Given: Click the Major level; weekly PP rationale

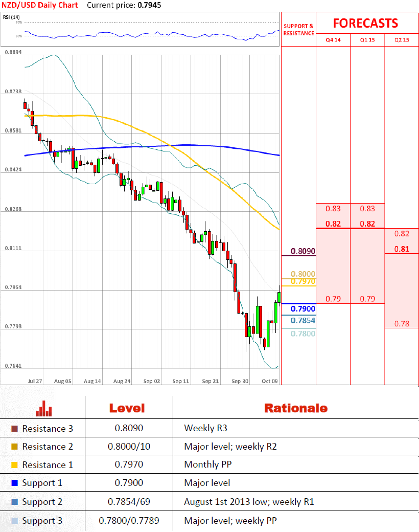Looking at the screenshot, I should (x=230, y=521).
